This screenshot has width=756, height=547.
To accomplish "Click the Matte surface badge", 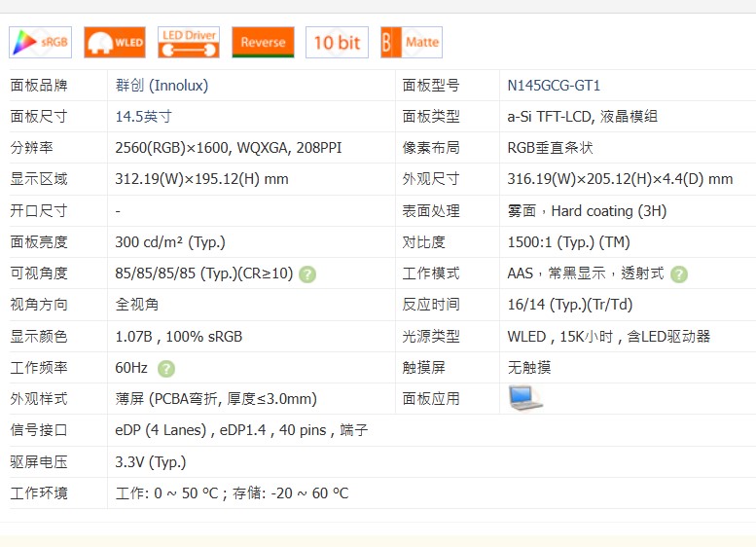I will tap(411, 42).
